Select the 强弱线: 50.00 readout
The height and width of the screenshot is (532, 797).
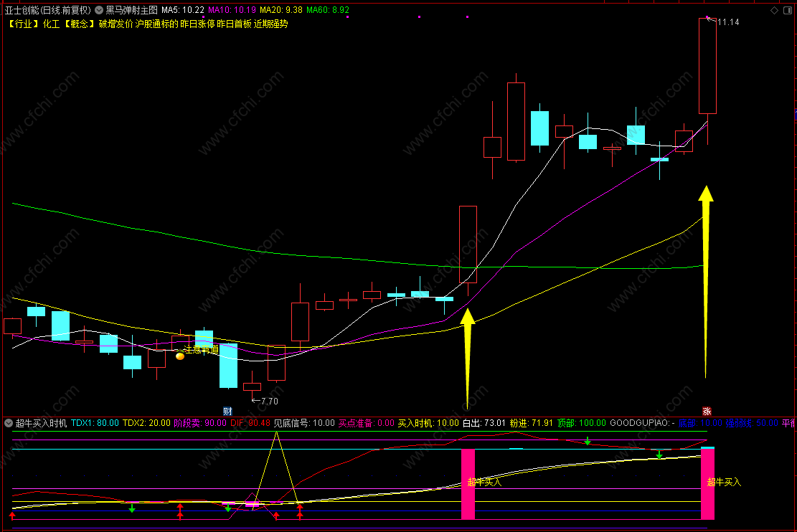(x=752, y=423)
